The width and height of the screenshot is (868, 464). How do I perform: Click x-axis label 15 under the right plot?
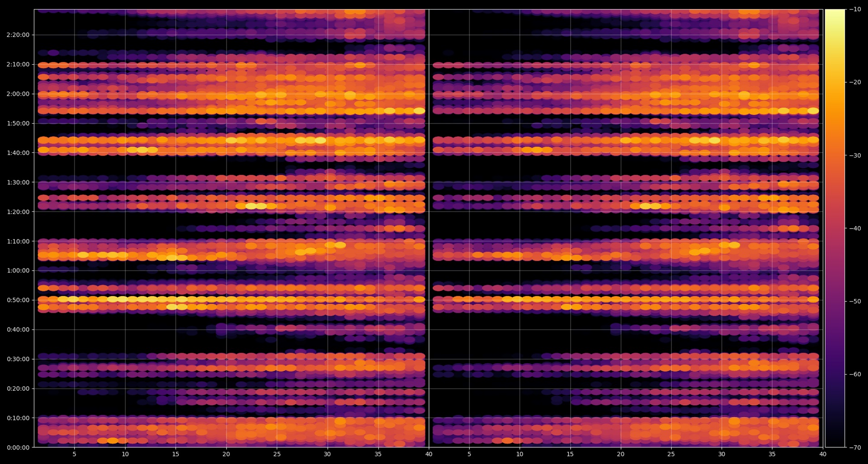pos(570,454)
